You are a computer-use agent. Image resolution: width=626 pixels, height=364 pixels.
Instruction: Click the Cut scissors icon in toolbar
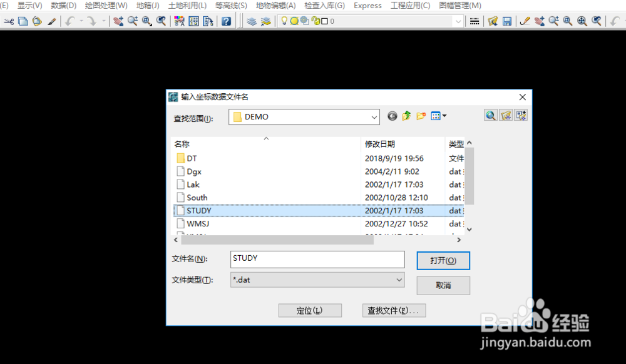pyautogui.click(x=9, y=21)
